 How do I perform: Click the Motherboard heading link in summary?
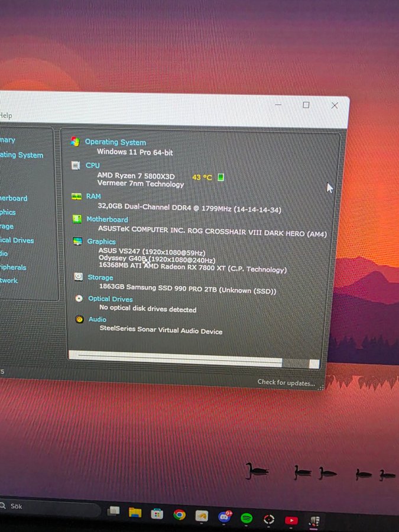pyautogui.click(x=107, y=219)
